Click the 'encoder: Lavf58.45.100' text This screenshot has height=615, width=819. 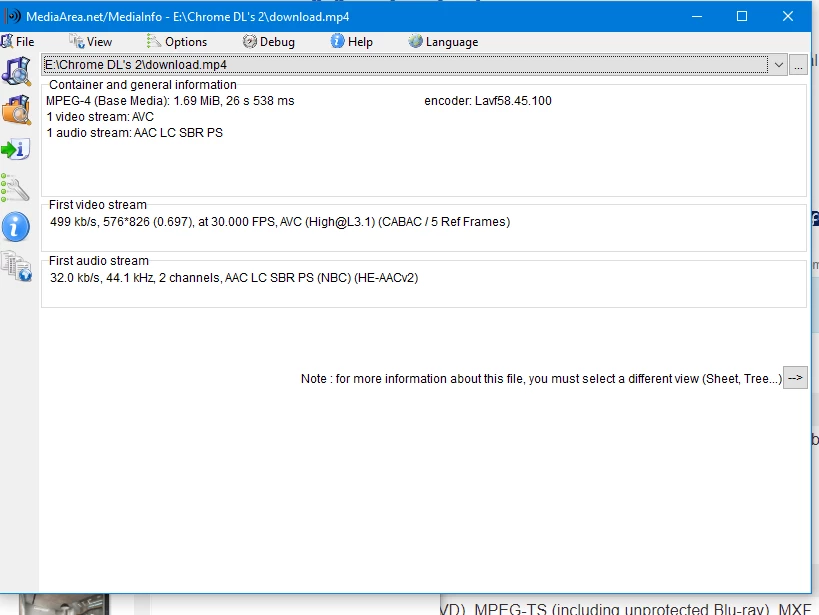488,101
